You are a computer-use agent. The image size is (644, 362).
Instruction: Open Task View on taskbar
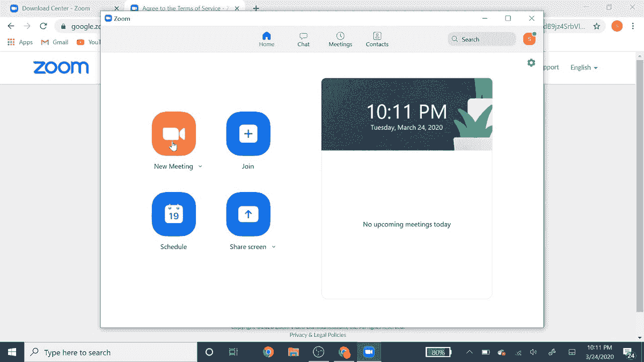tap(233, 352)
